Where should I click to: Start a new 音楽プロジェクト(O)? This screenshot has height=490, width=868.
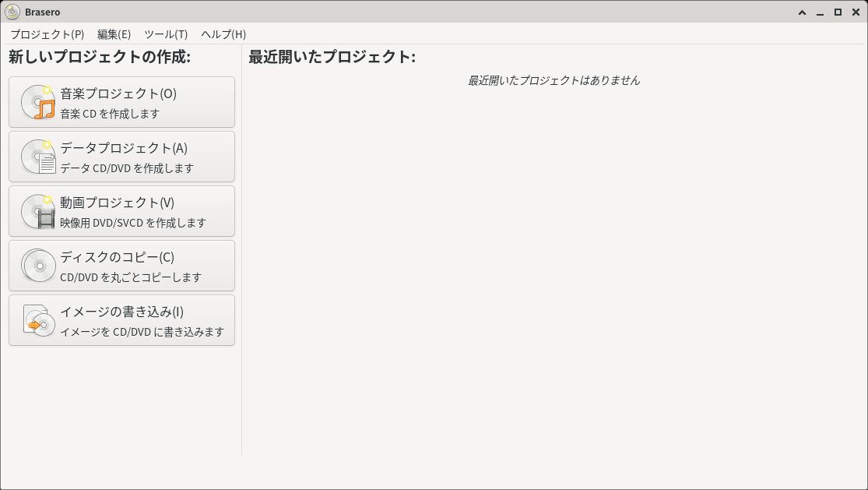pyautogui.click(x=121, y=102)
